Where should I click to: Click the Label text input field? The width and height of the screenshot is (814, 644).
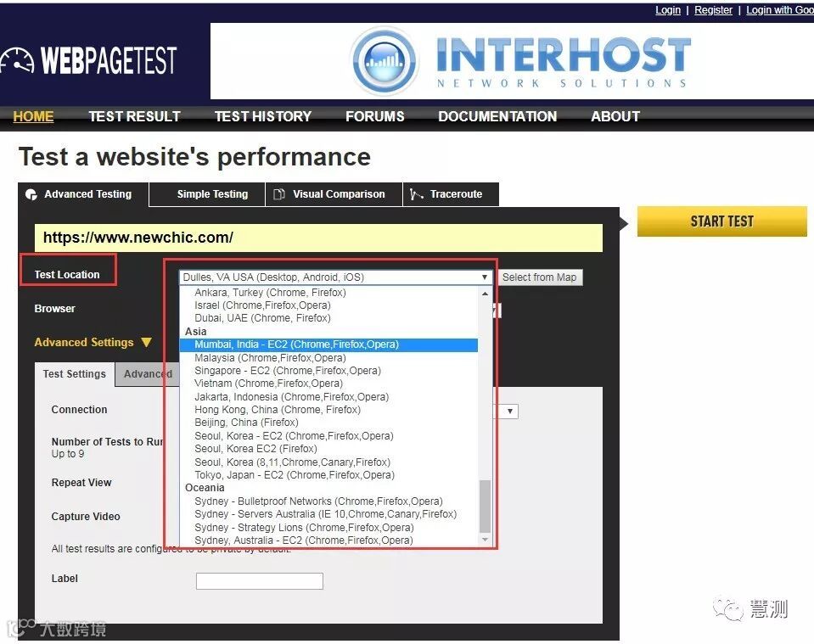click(260, 580)
